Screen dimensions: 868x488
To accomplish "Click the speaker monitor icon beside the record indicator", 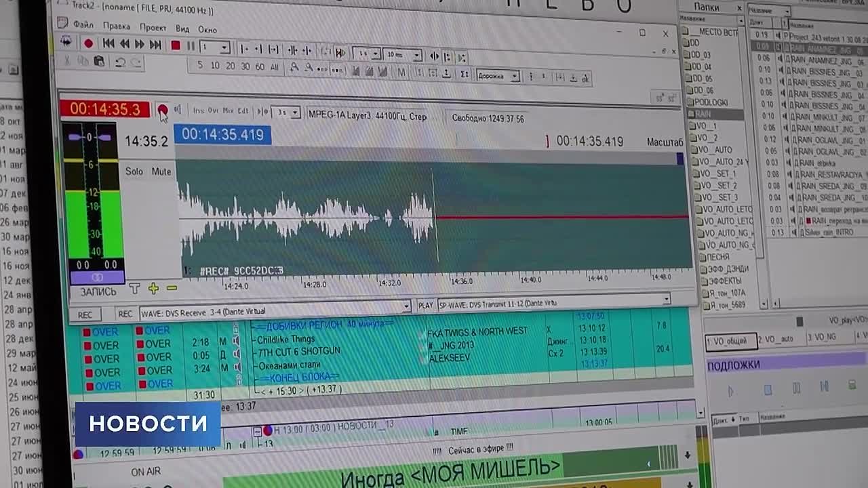I will point(178,109).
